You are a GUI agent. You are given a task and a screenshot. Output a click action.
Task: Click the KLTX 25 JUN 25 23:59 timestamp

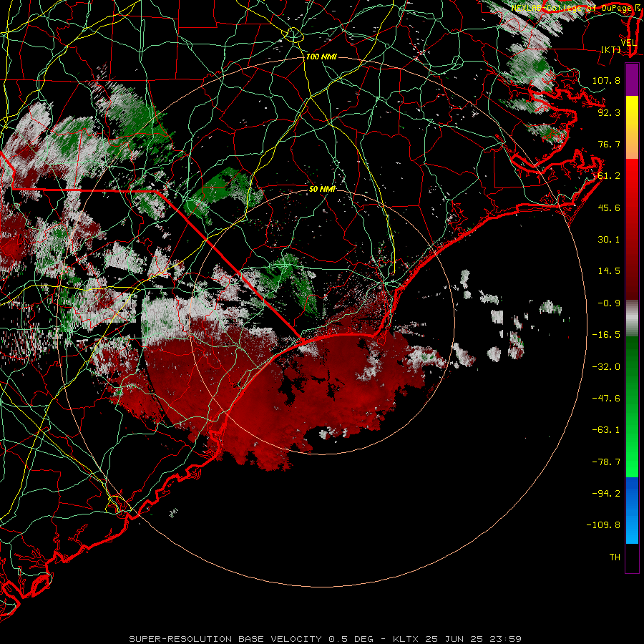(x=457, y=639)
